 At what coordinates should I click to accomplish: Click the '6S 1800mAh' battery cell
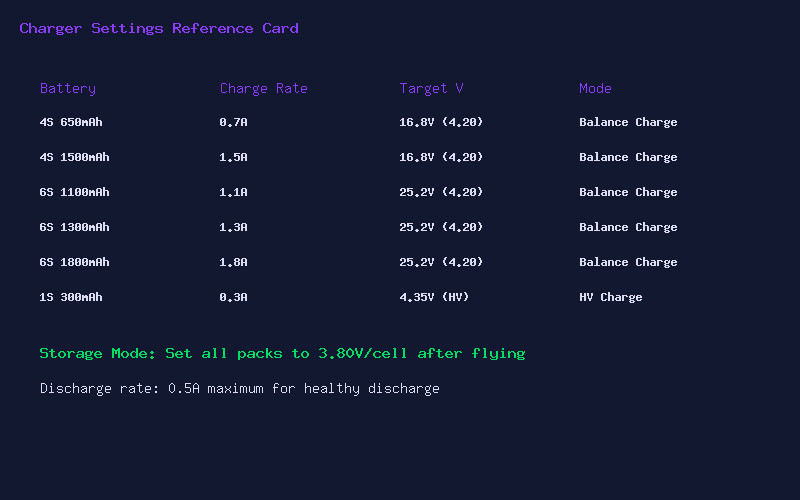pyautogui.click(x=74, y=262)
